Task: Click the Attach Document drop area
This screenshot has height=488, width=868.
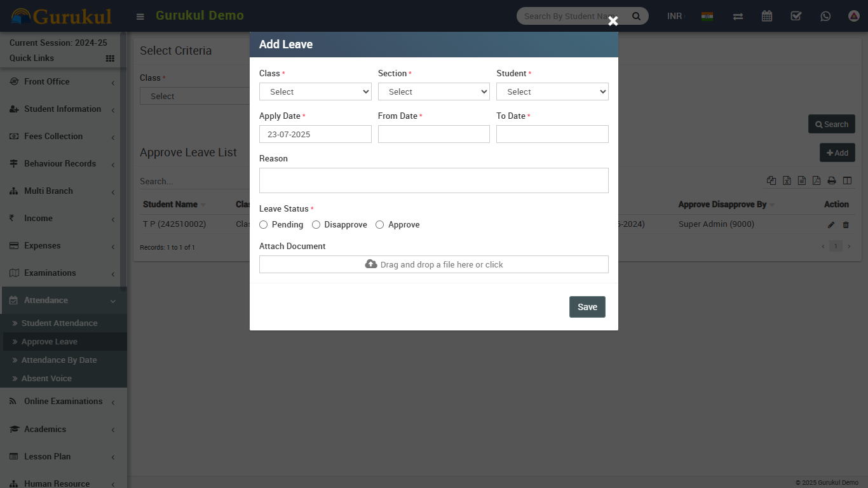Action: point(433,264)
